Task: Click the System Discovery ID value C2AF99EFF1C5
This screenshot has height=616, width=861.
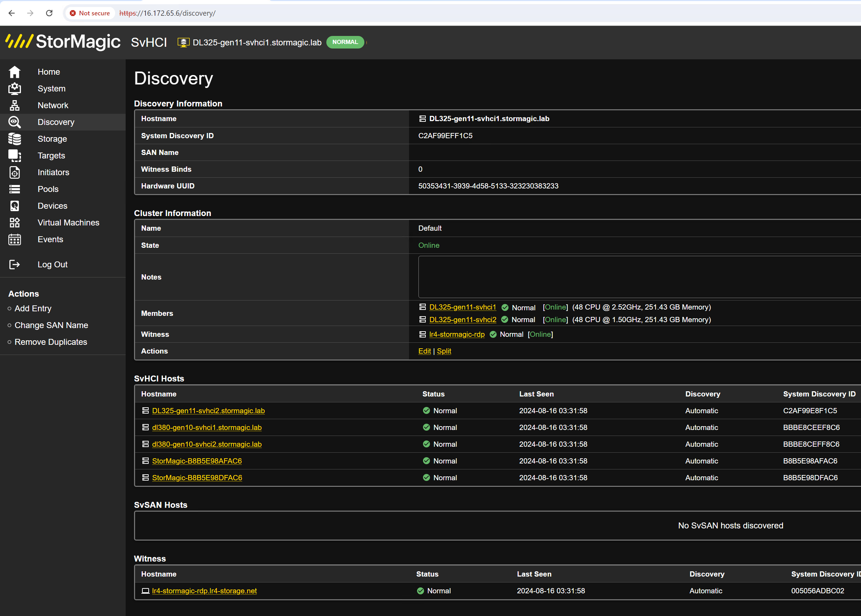Action: pyautogui.click(x=445, y=135)
